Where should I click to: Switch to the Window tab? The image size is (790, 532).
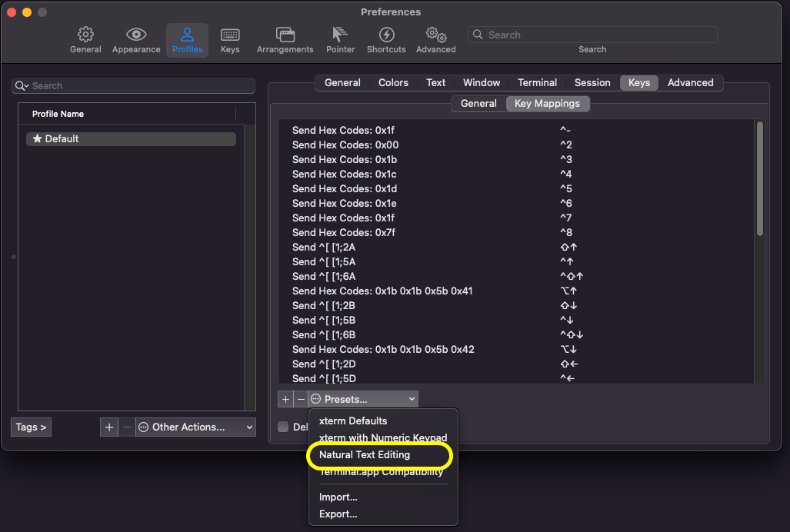(x=482, y=82)
